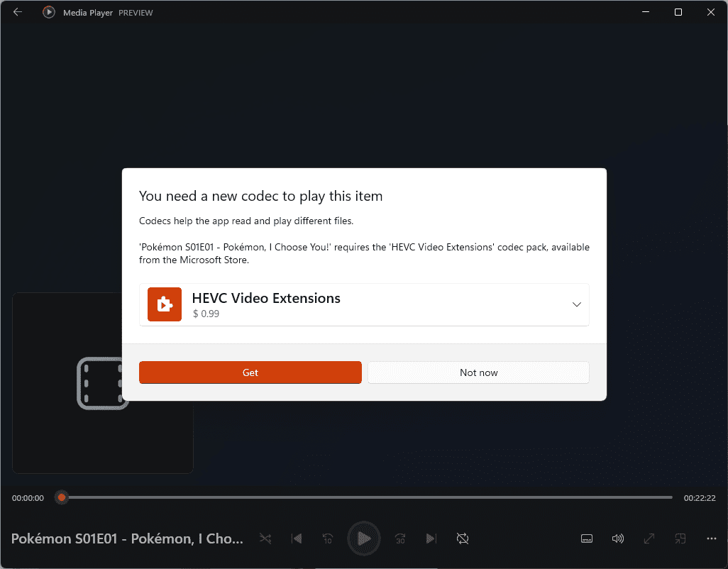Click the video thumbnail placeholder film icon
The image size is (728, 569).
coord(102,383)
